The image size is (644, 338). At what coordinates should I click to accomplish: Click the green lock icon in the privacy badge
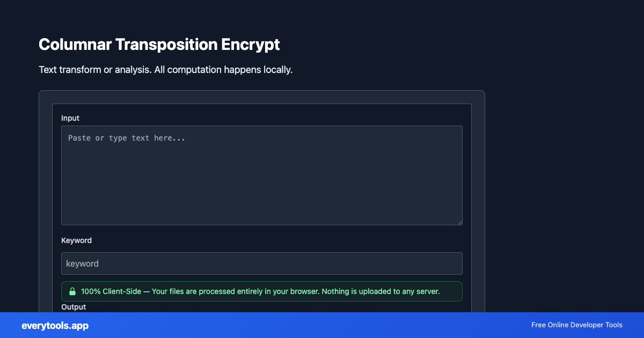coord(72,291)
